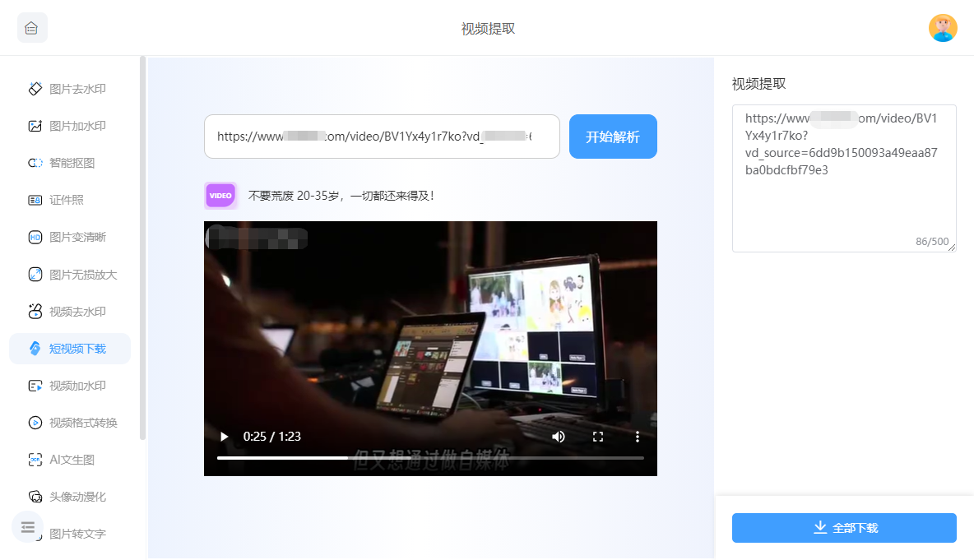
Task: Click the download arrow icon on 全部下载
Action: pyautogui.click(x=820, y=527)
